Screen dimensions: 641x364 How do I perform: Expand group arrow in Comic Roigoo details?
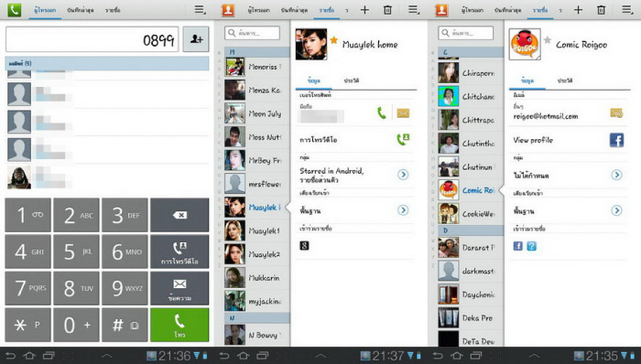point(616,175)
